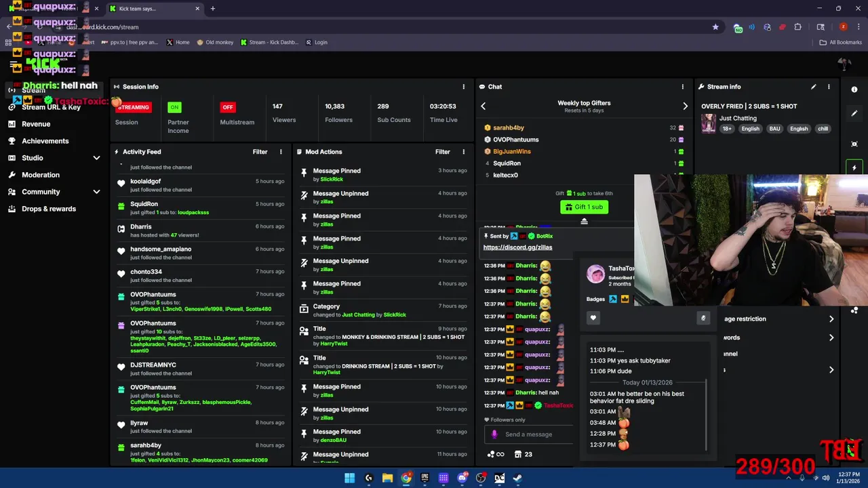
Task: Edit stream info with pencil icon
Action: point(813,87)
